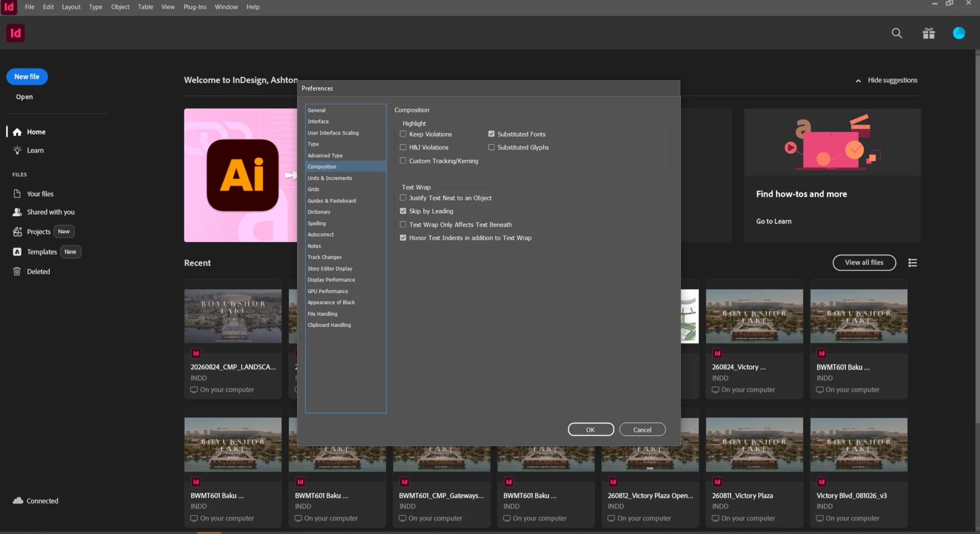Click the Deleted trash icon

tap(17, 271)
